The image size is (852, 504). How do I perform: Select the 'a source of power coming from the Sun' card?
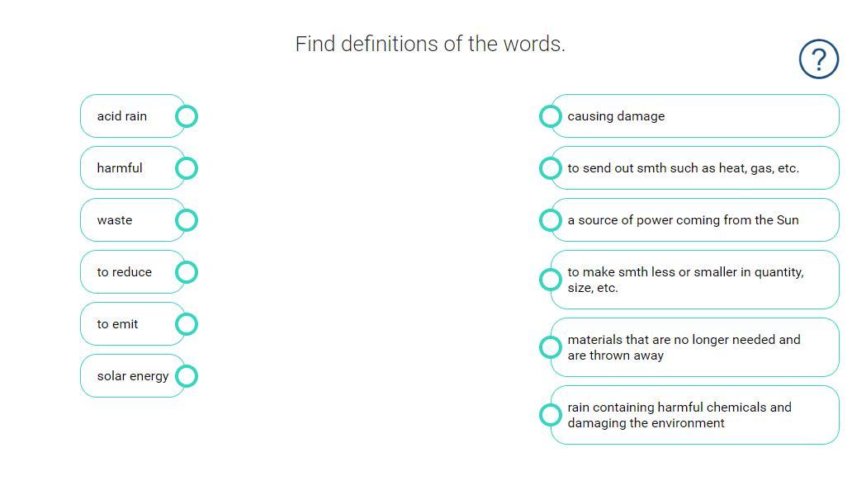pyautogui.click(x=693, y=220)
